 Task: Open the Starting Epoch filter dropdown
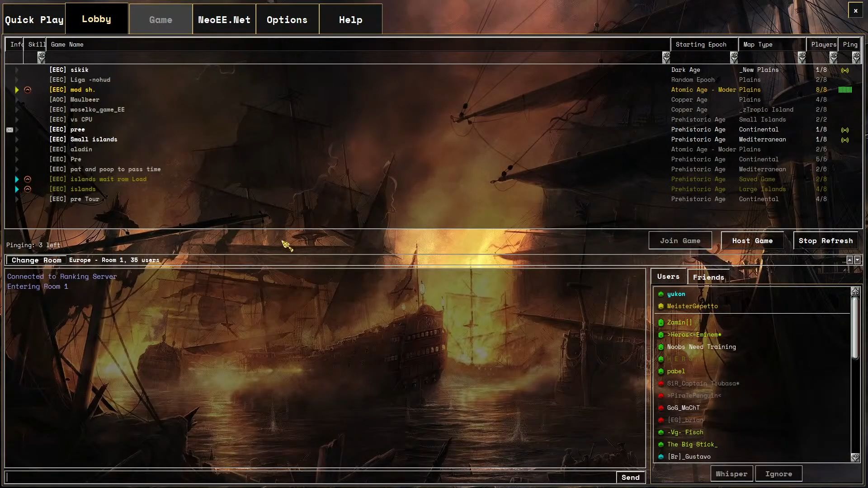click(734, 57)
